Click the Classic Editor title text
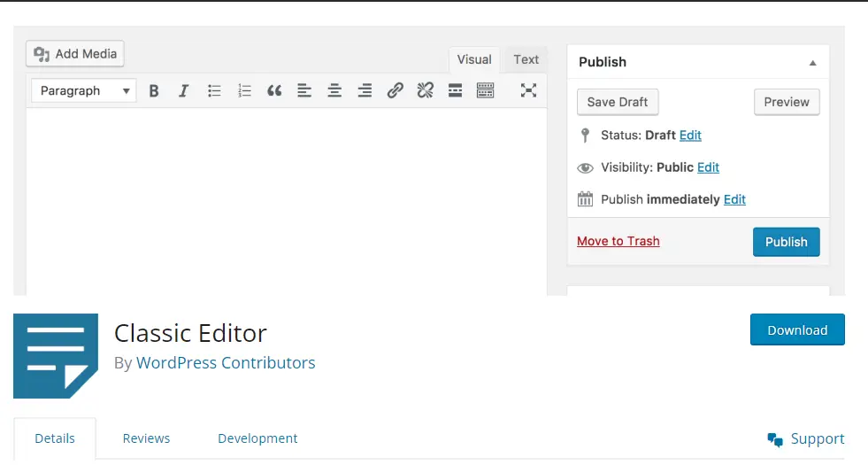This screenshot has height=465, width=868. coord(190,333)
